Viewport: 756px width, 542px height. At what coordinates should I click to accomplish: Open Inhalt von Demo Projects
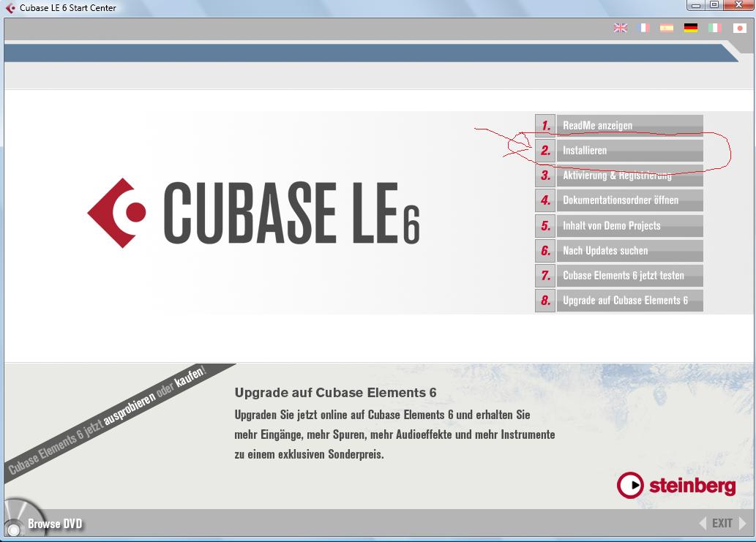point(629,225)
